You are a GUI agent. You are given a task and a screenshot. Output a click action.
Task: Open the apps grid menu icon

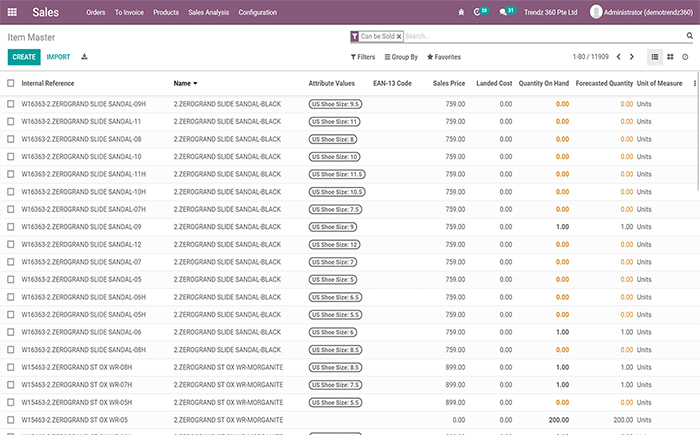(12, 12)
